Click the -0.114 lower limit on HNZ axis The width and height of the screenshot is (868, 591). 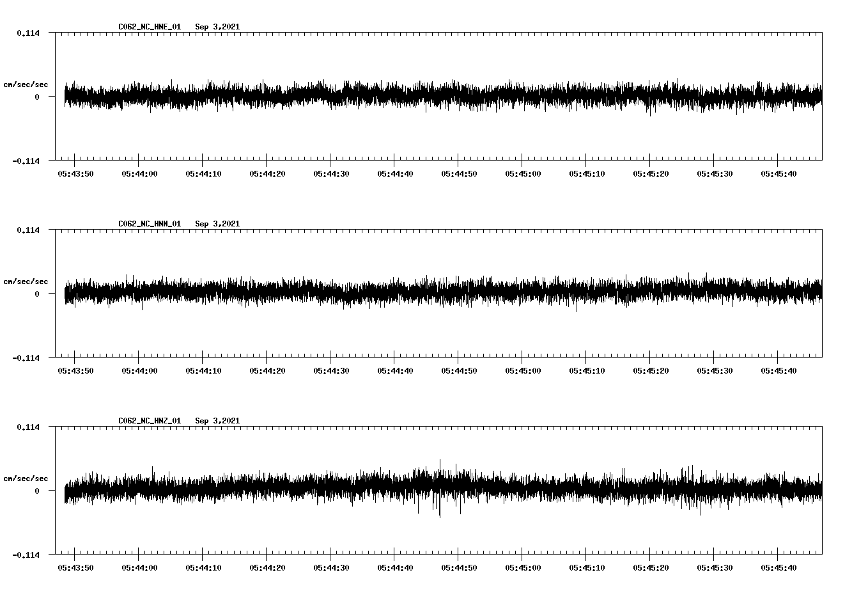(x=26, y=555)
